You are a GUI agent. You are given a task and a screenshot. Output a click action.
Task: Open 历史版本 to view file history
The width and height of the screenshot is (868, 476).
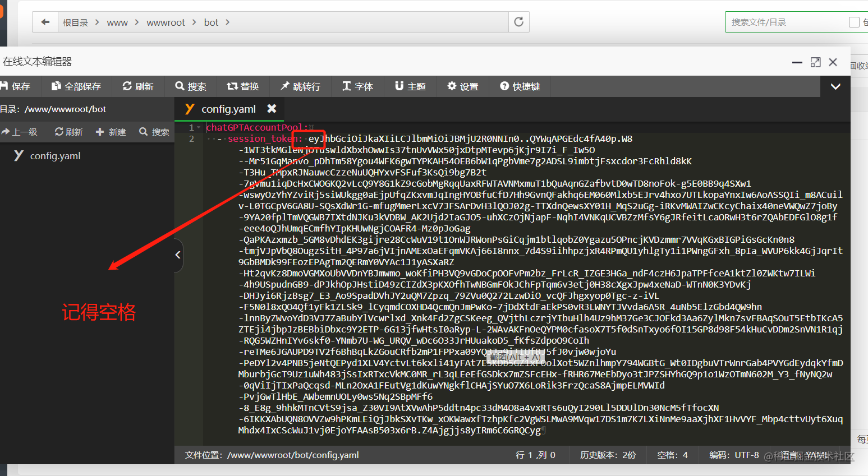pyautogui.click(x=607, y=455)
